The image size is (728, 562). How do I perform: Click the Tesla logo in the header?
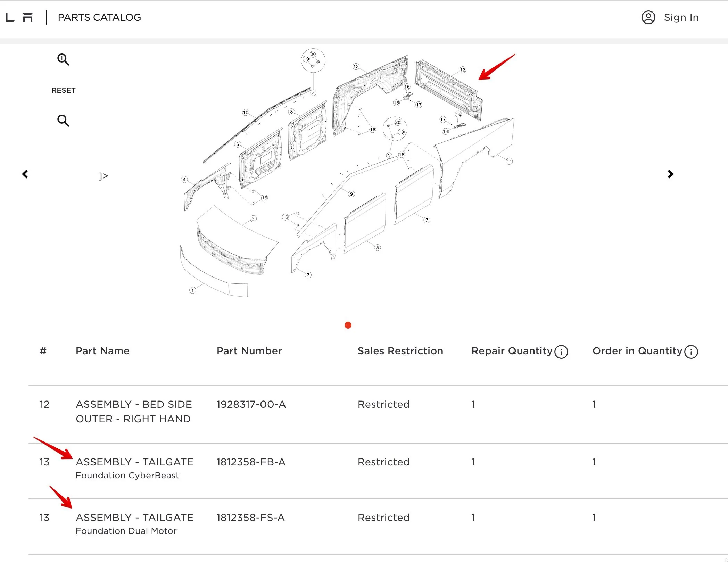[x=19, y=17]
